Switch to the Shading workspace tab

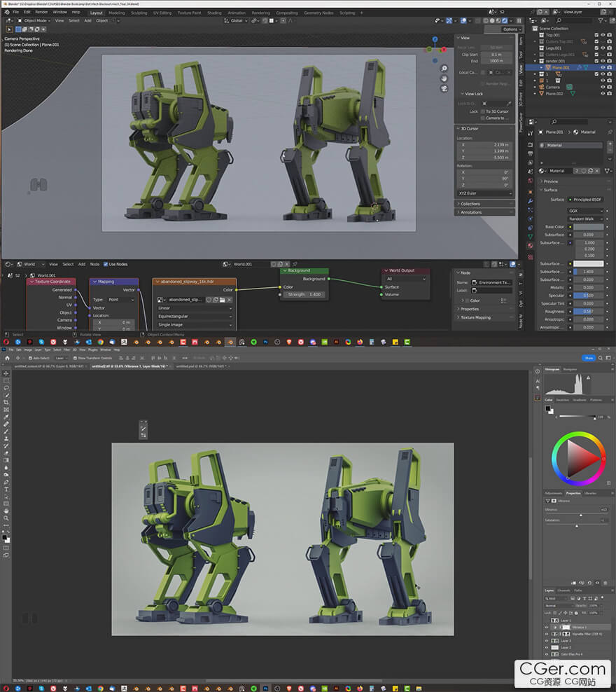click(214, 13)
